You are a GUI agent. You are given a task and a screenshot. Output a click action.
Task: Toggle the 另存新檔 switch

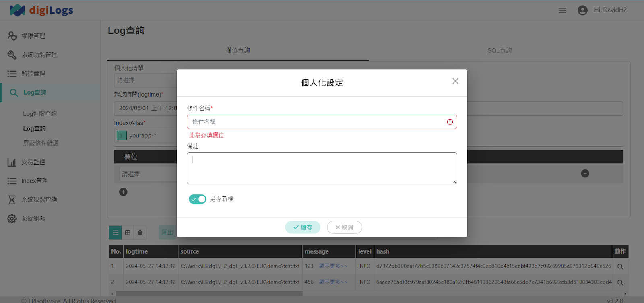click(197, 199)
